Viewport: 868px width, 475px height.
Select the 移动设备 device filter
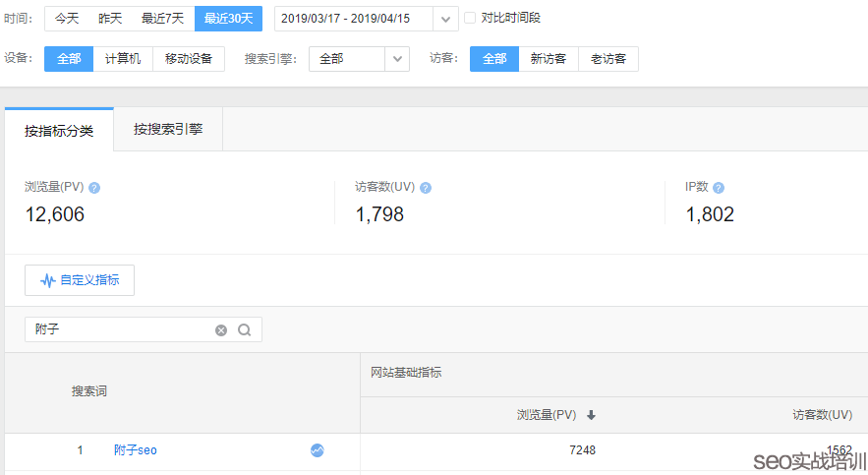[x=189, y=59]
